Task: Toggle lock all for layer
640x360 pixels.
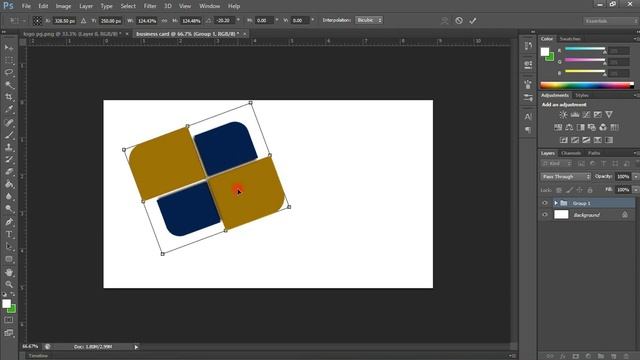Action: (x=590, y=190)
